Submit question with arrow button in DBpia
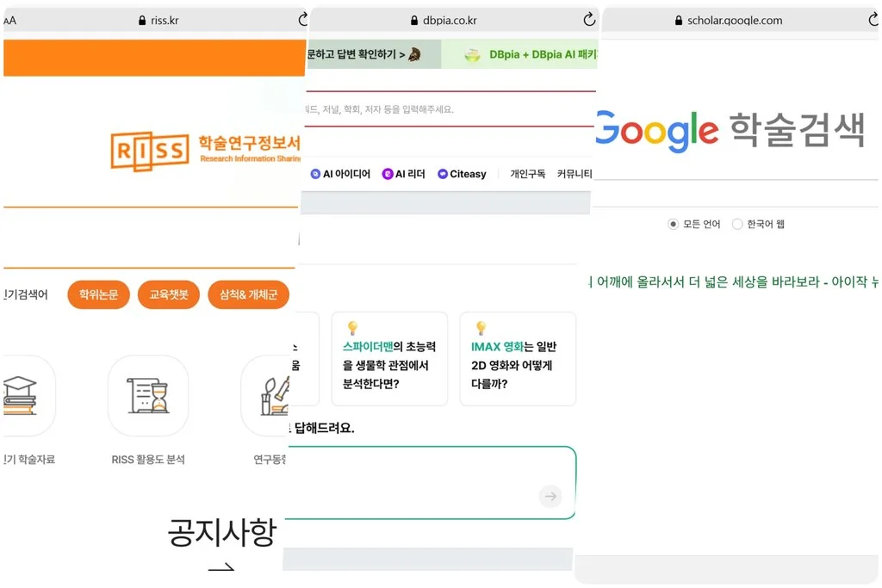The height and width of the screenshot is (588, 882). click(x=550, y=496)
